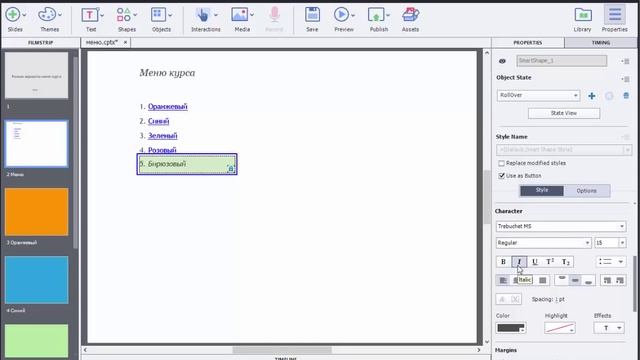
Task: Toggle Bold formatting
Action: point(503,262)
